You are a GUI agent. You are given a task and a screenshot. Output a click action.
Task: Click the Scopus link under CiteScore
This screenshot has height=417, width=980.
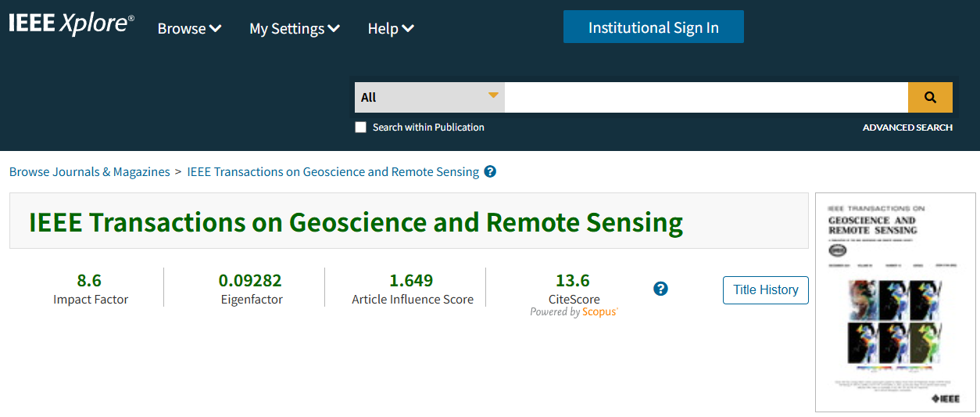(599, 312)
